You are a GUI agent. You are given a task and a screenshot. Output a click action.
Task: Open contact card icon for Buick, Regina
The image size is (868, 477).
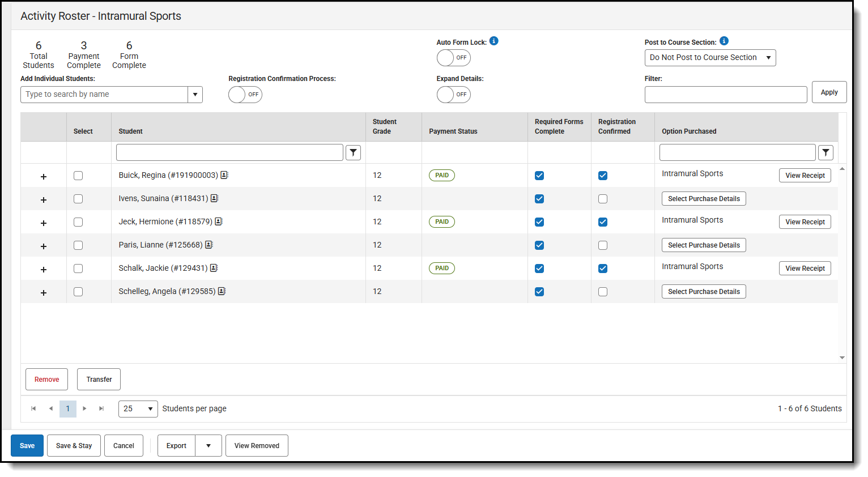[224, 175]
